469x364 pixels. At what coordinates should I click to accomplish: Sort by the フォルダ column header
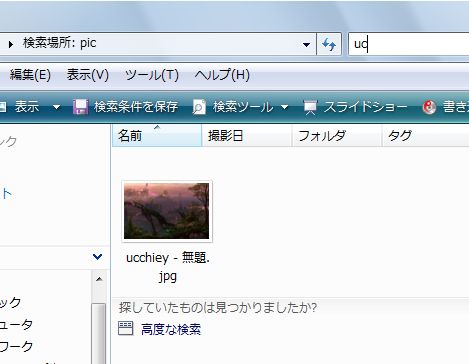click(337, 135)
